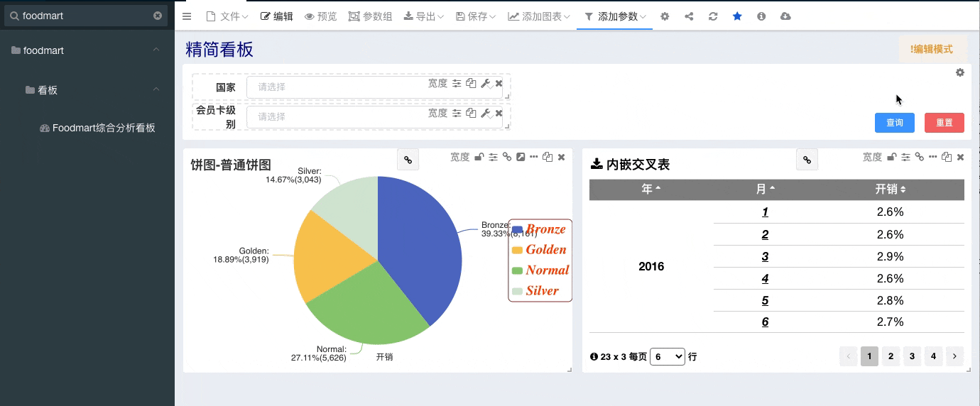
Task: Open the 导出 menu
Action: (424, 16)
